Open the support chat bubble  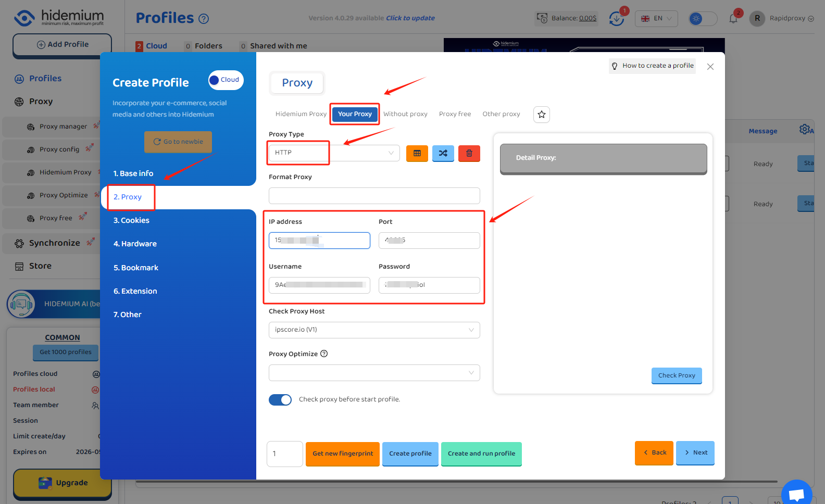coord(797,494)
